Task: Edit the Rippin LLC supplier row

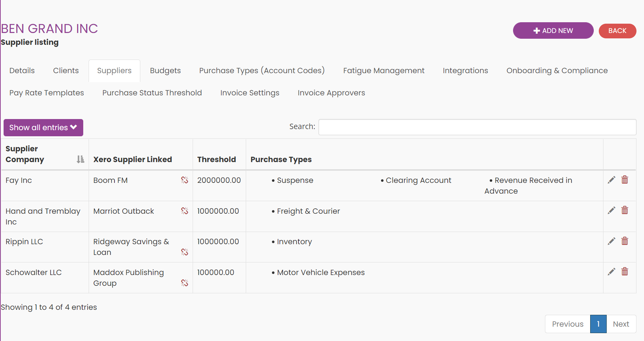Action: 611,241
